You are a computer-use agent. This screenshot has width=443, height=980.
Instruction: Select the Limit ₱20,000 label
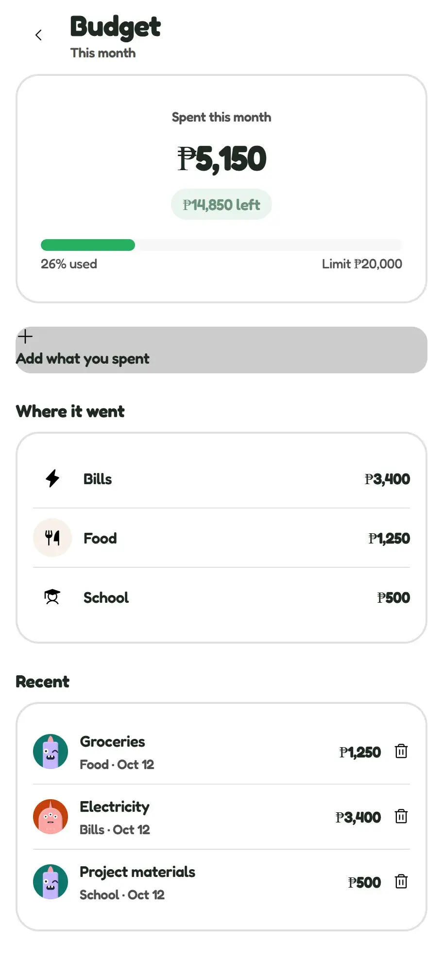pyautogui.click(x=362, y=264)
